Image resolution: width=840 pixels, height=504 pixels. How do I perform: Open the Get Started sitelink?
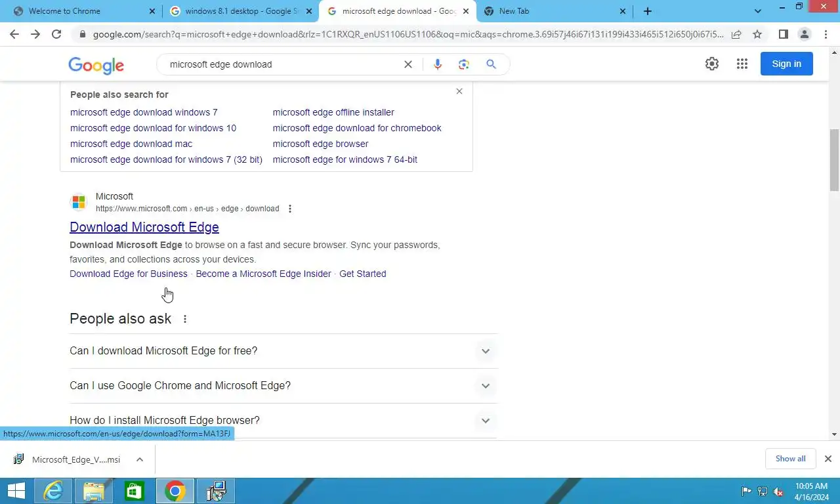point(362,274)
